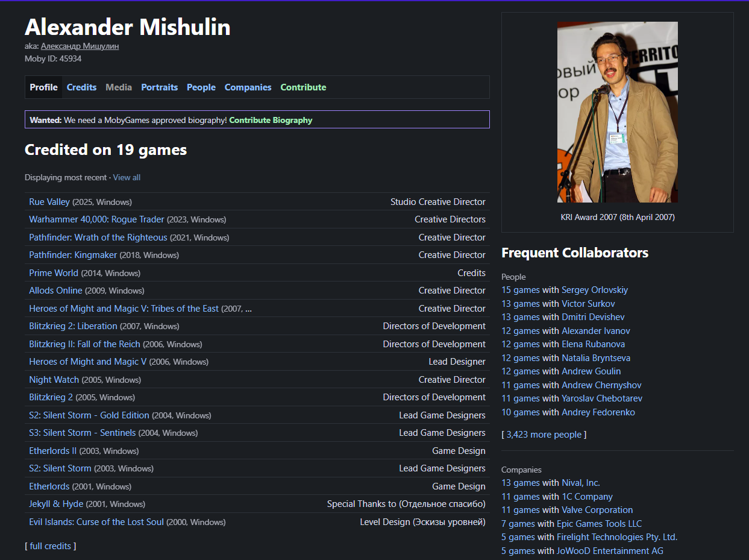Click the KRI Award 2007 portrait photo
This screenshot has height=560, width=749.
(618, 112)
